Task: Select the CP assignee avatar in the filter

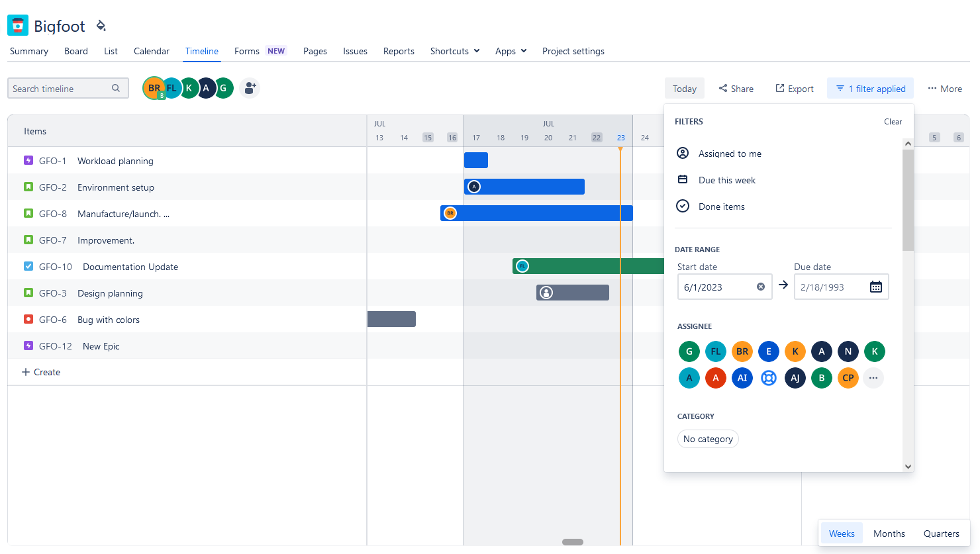Action: pos(848,377)
